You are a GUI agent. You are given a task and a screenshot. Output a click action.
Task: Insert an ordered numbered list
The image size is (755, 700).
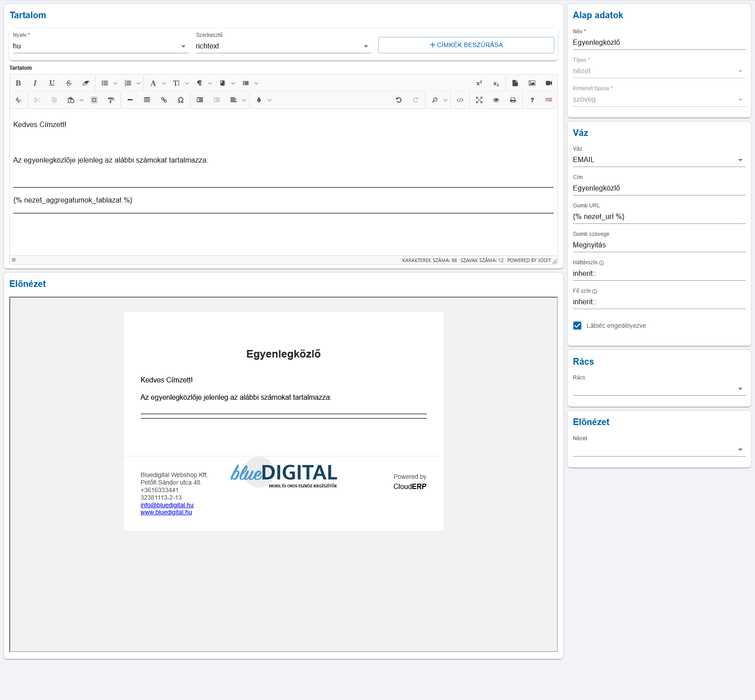(x=128, y=83)
